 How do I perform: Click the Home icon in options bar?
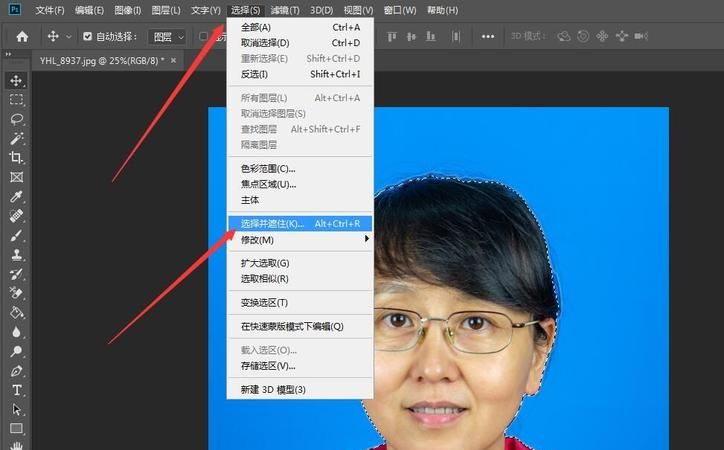tap(22, 36)
